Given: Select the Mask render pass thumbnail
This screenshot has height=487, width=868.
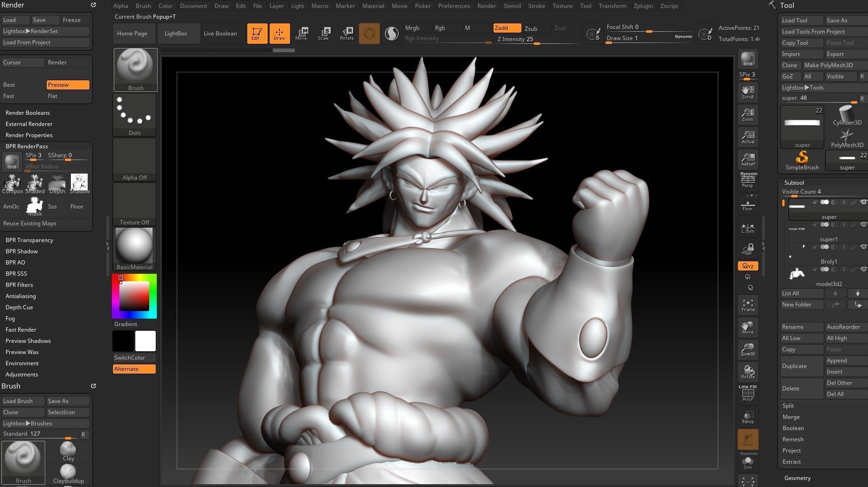Looking at the screenshot, I should tap(35, 206).
